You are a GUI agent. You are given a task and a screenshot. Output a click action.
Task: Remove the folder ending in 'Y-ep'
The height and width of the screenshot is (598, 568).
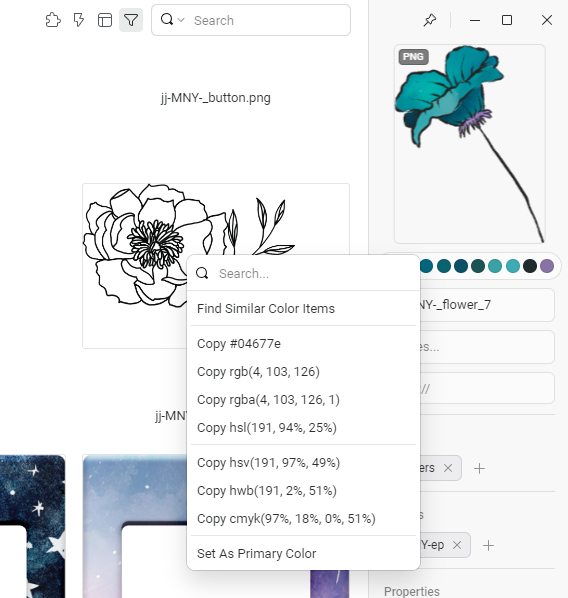(457, 545)
